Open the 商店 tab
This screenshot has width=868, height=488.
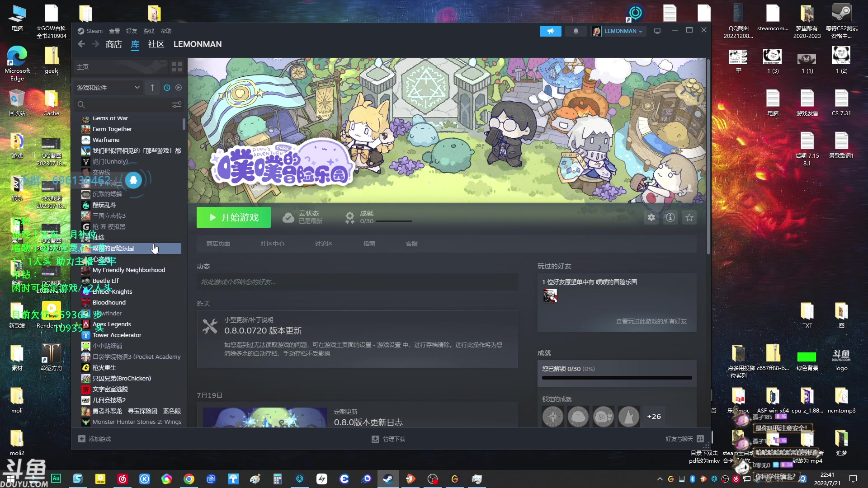tap(113, 44)
